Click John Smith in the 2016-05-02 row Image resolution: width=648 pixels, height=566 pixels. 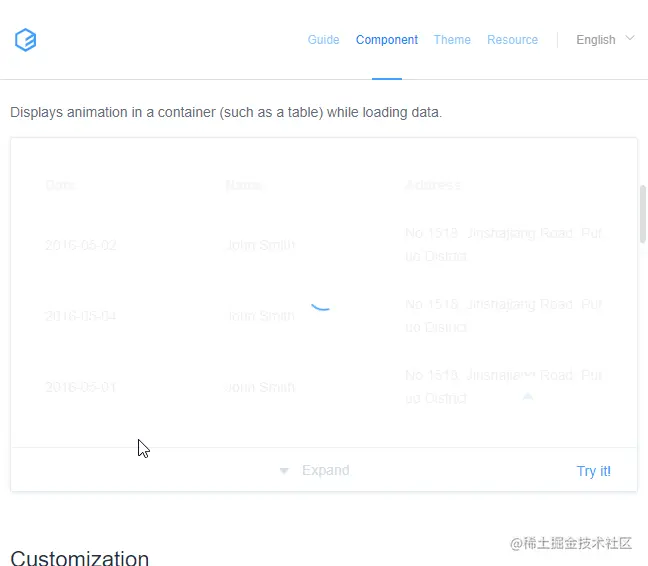260,245
